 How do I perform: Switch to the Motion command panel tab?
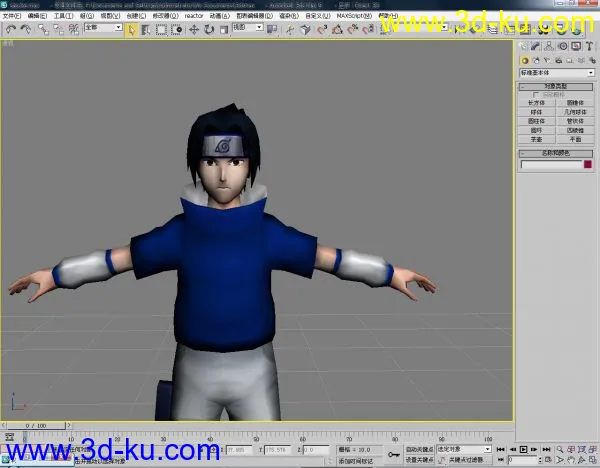(562, 46)
